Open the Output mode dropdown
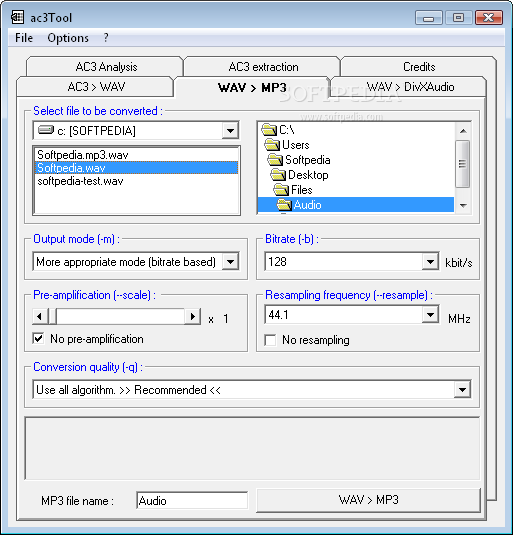Screen dimensions: 513x535 (231, 262)
